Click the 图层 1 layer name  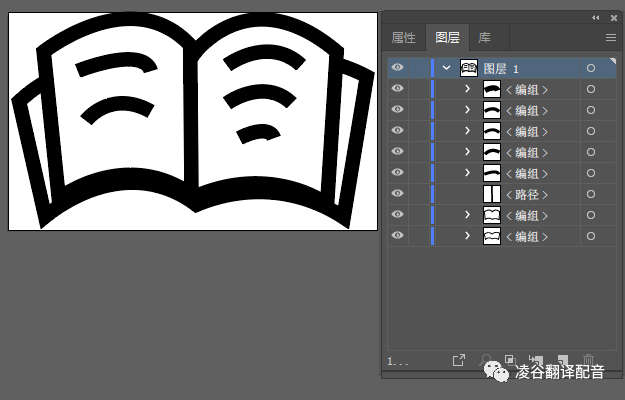(x=502, y=68)
